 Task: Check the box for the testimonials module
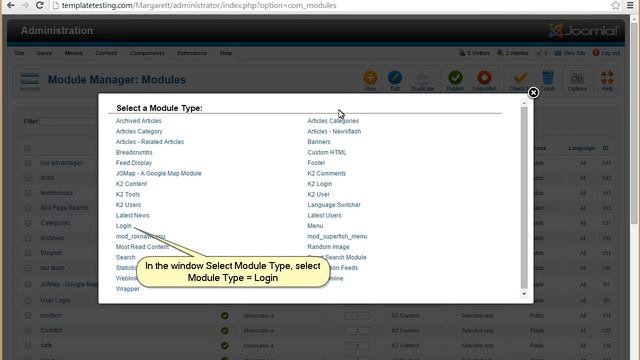pyautogui.click(x=28, y=193)
